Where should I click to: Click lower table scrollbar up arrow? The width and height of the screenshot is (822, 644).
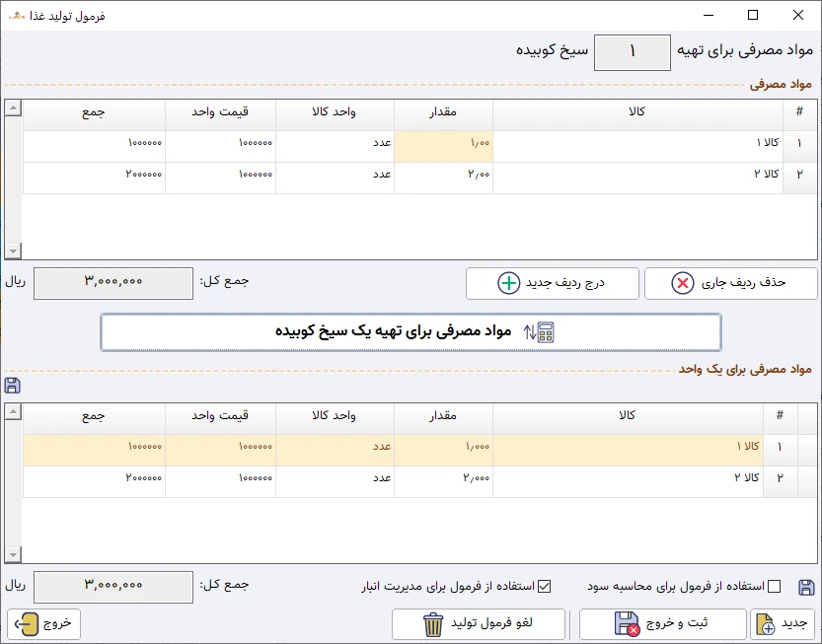[13, 411]
